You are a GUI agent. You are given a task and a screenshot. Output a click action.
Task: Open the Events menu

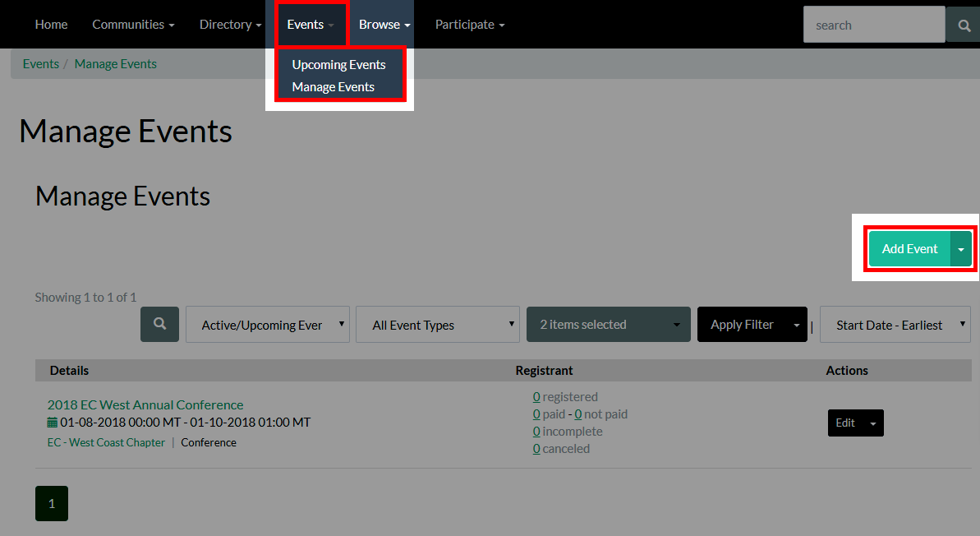[x=311, y=25]
